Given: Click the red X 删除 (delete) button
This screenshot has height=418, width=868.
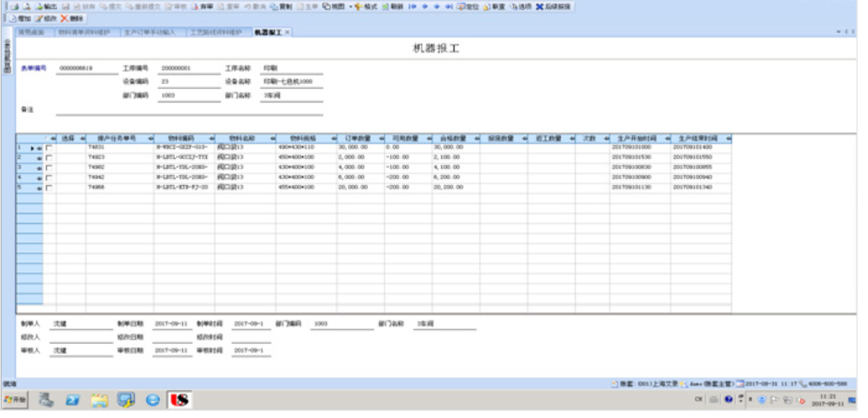Looking at the screenshot, I should pos(72,19).
